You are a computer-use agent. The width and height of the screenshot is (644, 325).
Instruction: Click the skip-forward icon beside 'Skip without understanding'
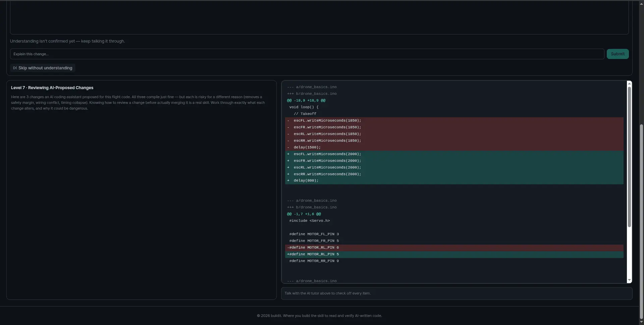(x=15, y=68)
